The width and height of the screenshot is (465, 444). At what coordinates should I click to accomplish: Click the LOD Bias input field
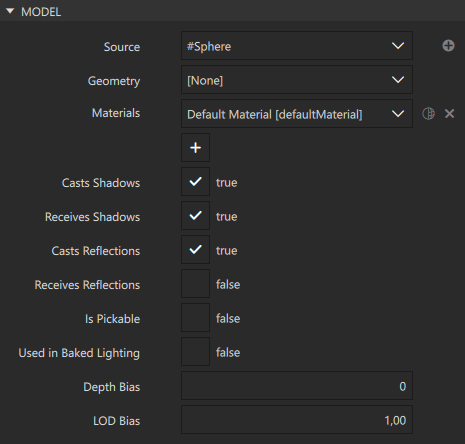(297, 420)
